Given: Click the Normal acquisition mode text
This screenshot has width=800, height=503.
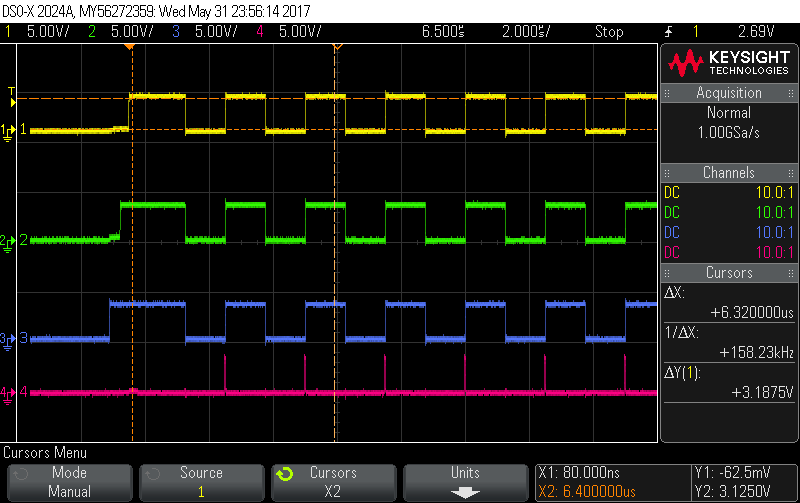Looking at the screenshot, I should (729, 112).
